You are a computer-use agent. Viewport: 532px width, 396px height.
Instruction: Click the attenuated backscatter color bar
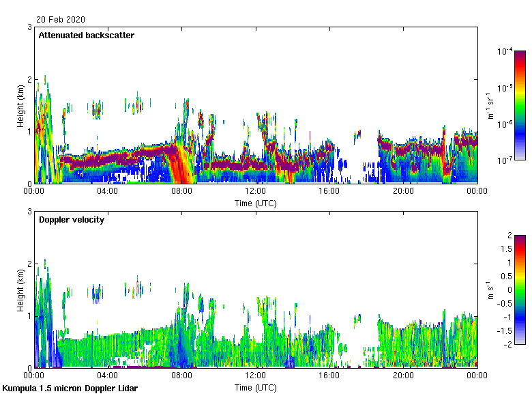click(x=519, y=104)
